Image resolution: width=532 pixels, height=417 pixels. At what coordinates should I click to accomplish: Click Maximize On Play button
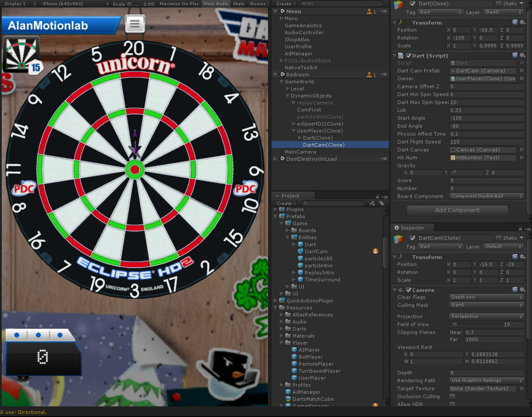coord(179,4)
